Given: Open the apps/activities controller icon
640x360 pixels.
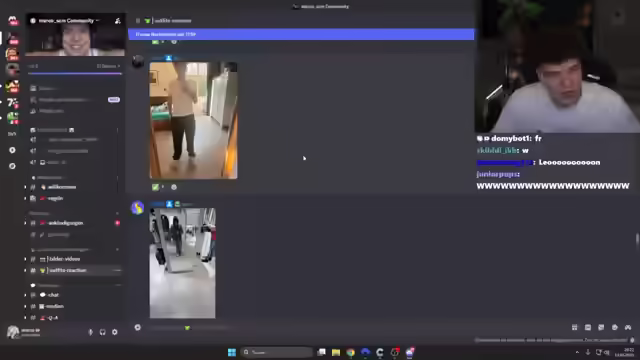Looking at the screenshot, I should click(628, 327).
